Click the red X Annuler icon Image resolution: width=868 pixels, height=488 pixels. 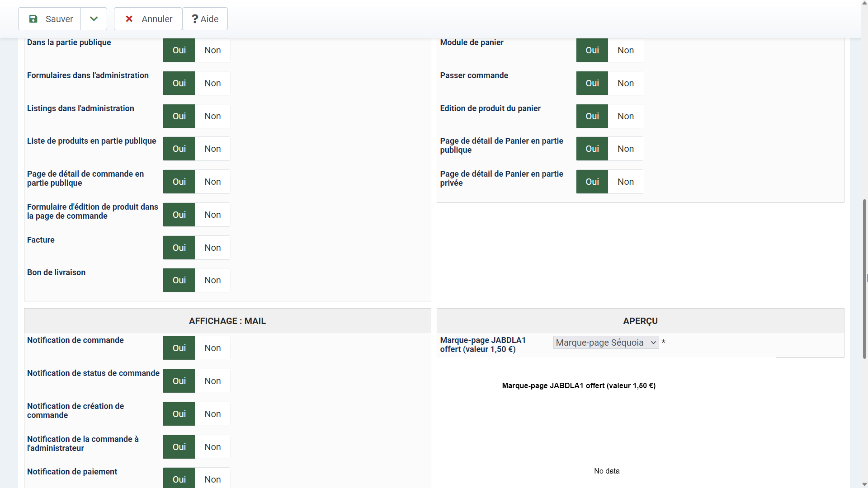[129, 19]
